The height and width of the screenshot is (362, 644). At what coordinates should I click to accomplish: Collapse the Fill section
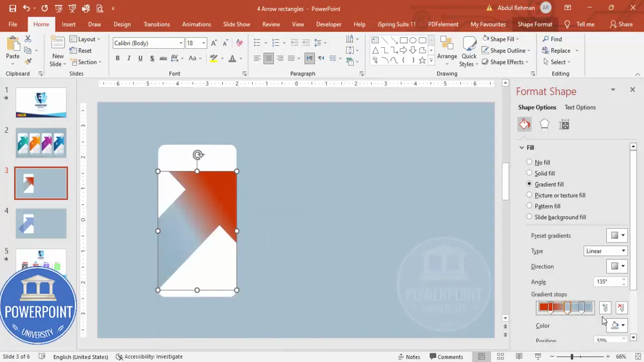pos(526,147)
